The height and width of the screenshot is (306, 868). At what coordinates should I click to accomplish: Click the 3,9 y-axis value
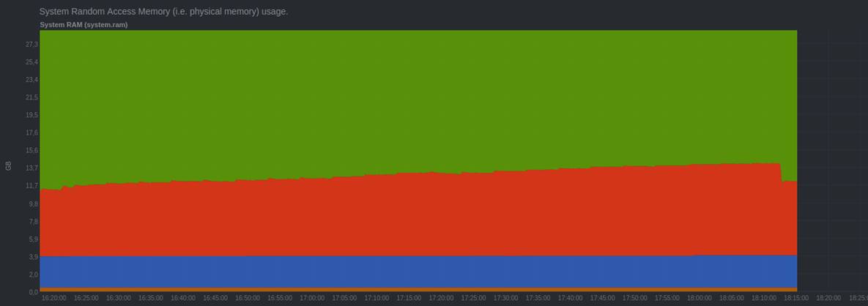tap(33, 257)
